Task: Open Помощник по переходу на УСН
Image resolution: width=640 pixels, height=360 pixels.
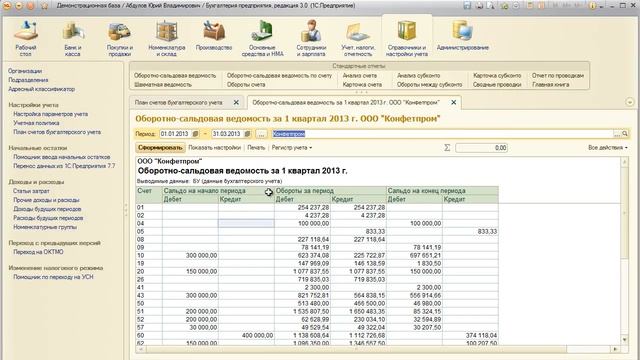Action: click(x=53, y=277)
